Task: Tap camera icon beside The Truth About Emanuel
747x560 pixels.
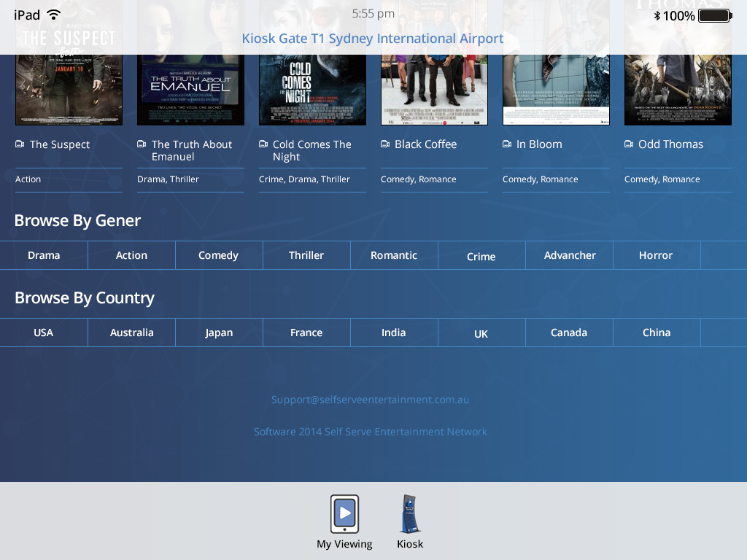Action: (142, 144)
